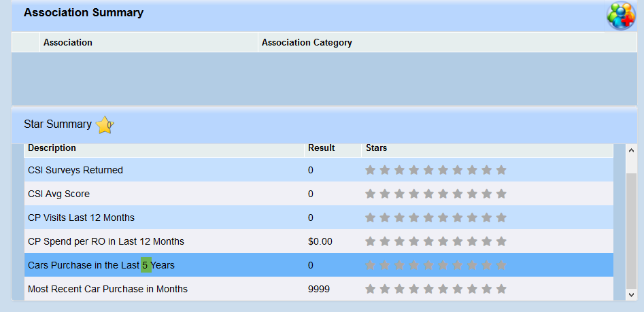The height and width of the screenshot is (312, 644).
Task: Click the Result column header
Action: (321, 148)
